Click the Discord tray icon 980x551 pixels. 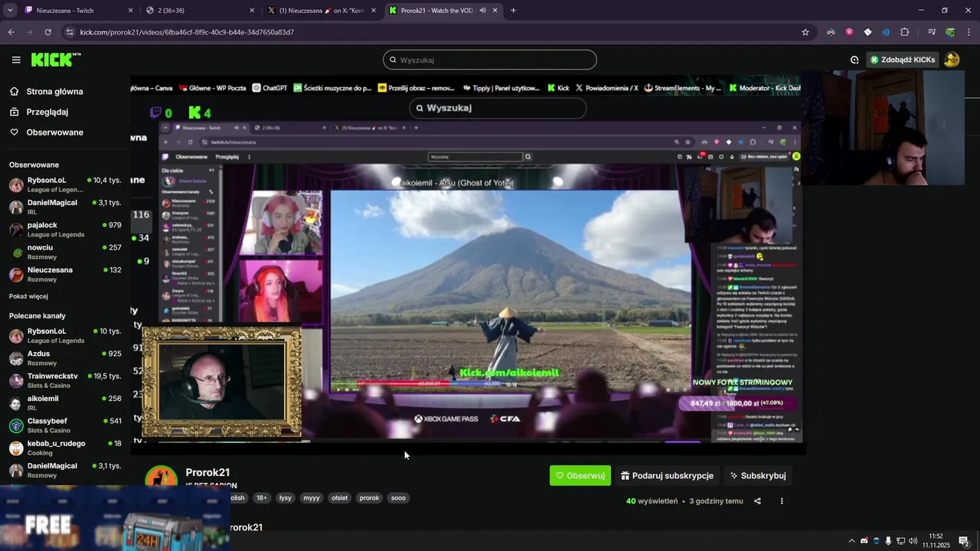[864, 541]
